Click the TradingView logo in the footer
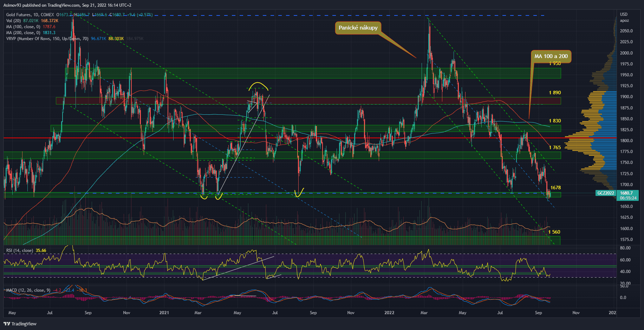Screen dimensions: 644x330 click(x=20, y=324)
